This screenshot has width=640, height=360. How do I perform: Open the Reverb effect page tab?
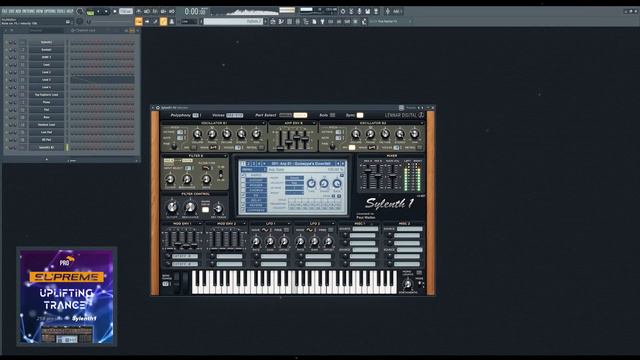[x=256, y=205]
